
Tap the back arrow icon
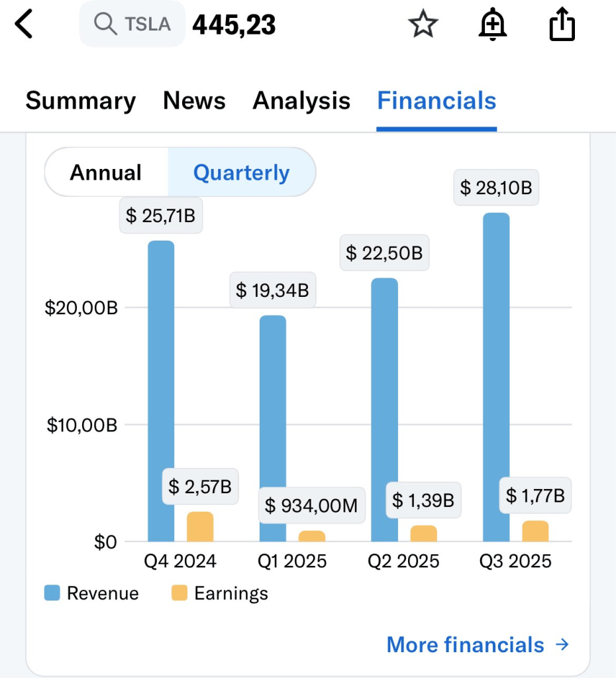pos(24,25)
